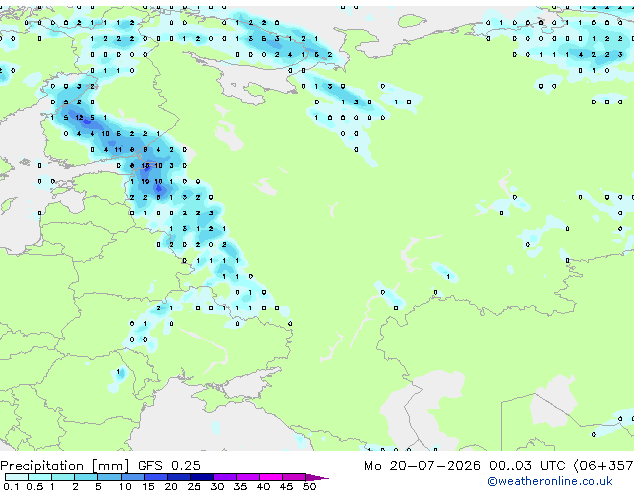Click the above-50 mm arrow tip of legend
Viewport: 634px width, 490px height.
(x=317, y=477)
